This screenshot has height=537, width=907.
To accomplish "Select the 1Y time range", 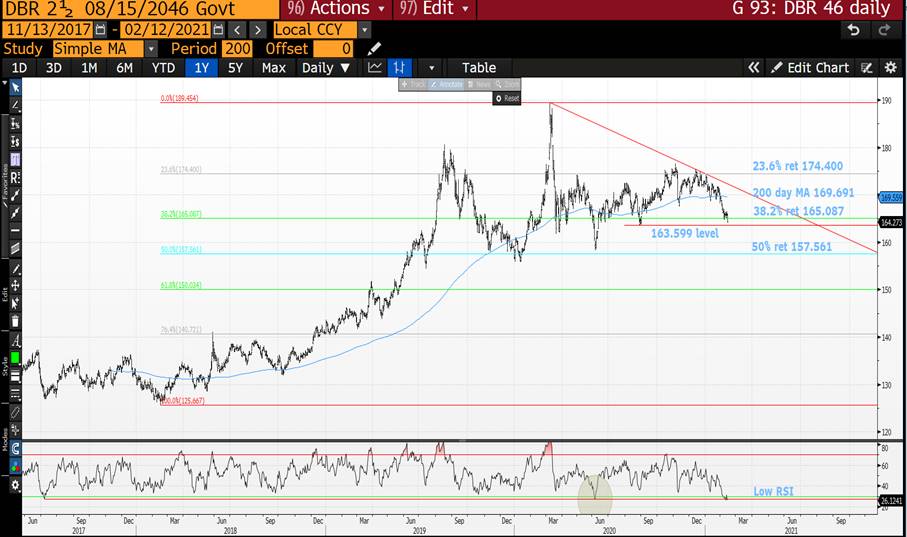I will coord(202,67).
